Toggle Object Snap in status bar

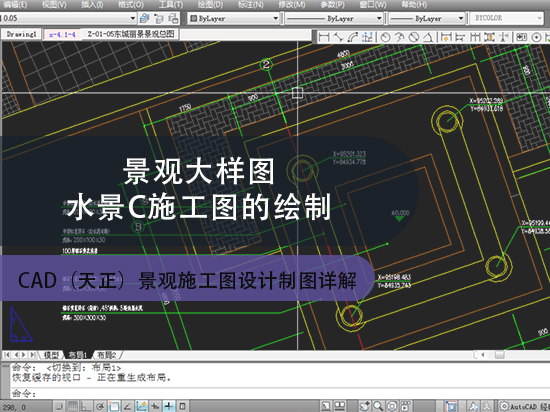[114, 406]
